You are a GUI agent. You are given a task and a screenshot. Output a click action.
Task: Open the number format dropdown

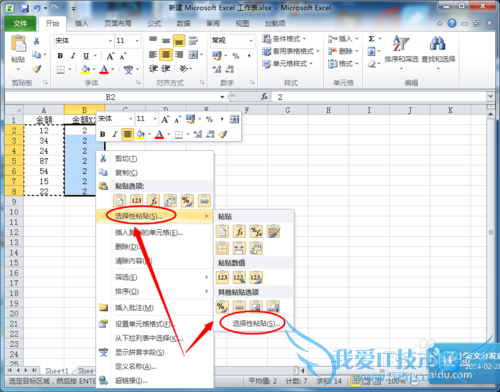click(251, 41)
